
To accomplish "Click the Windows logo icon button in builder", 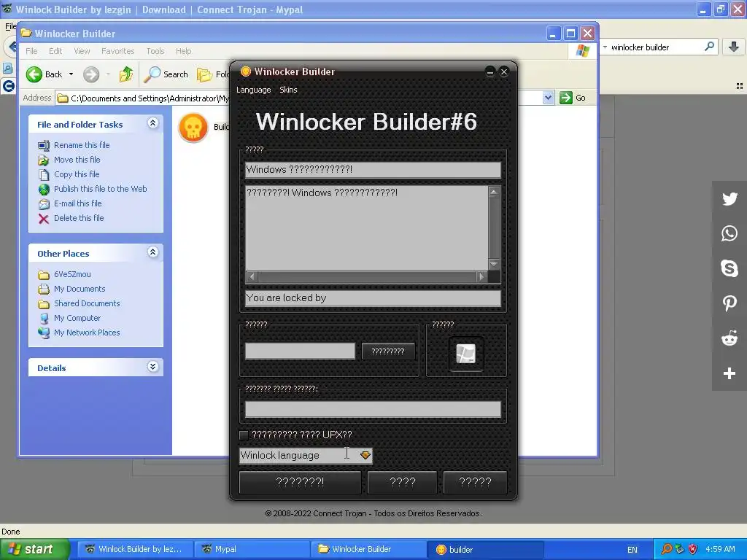I will coord(466,354).
